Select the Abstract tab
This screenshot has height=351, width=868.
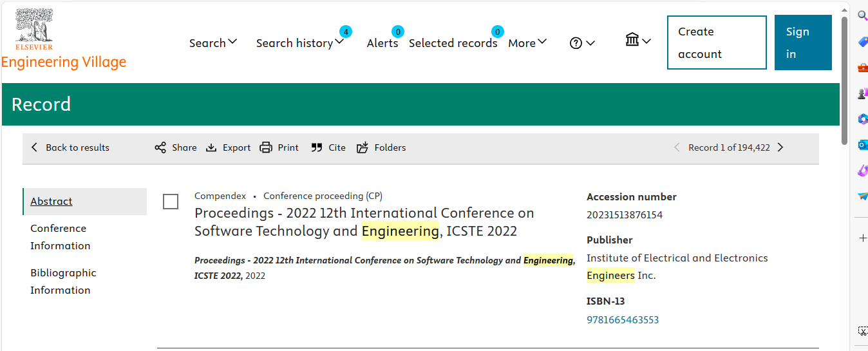coord(84,201)
